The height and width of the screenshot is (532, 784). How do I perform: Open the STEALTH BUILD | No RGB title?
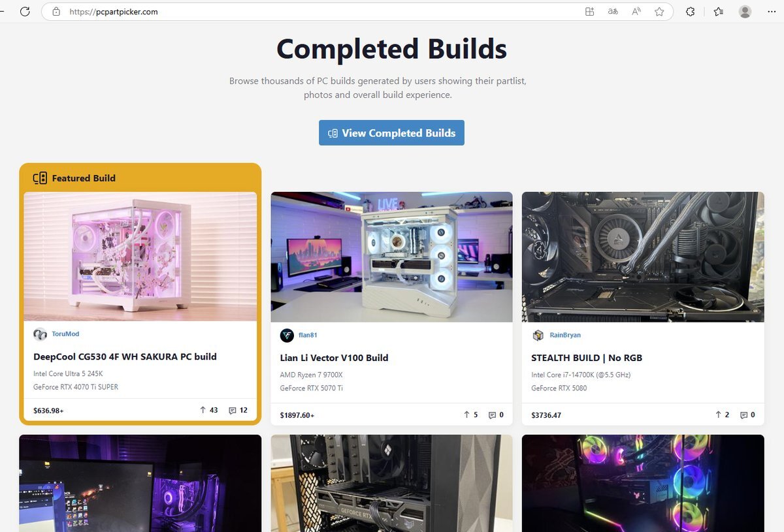click(587, 358)
